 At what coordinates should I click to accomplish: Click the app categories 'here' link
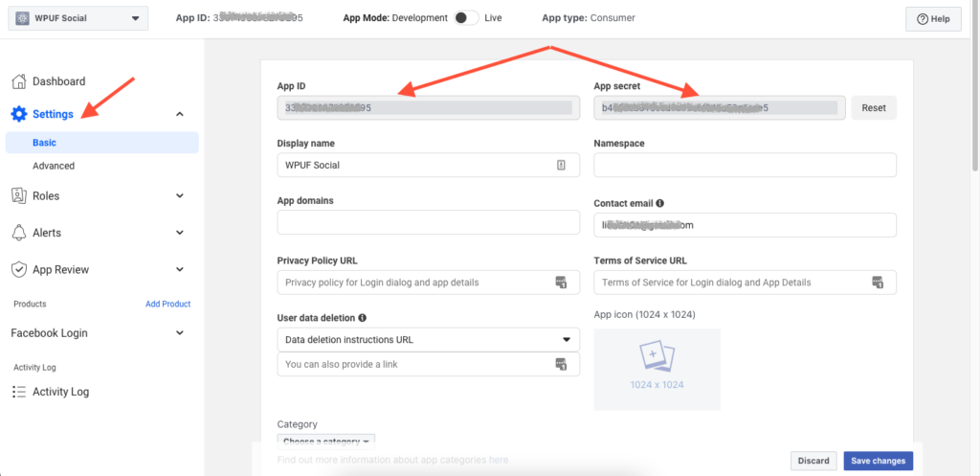[x=498, y=460]
